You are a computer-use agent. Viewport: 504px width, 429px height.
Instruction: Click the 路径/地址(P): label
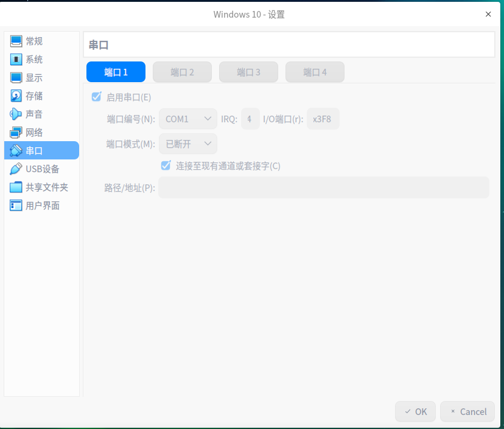click(130, 187)
